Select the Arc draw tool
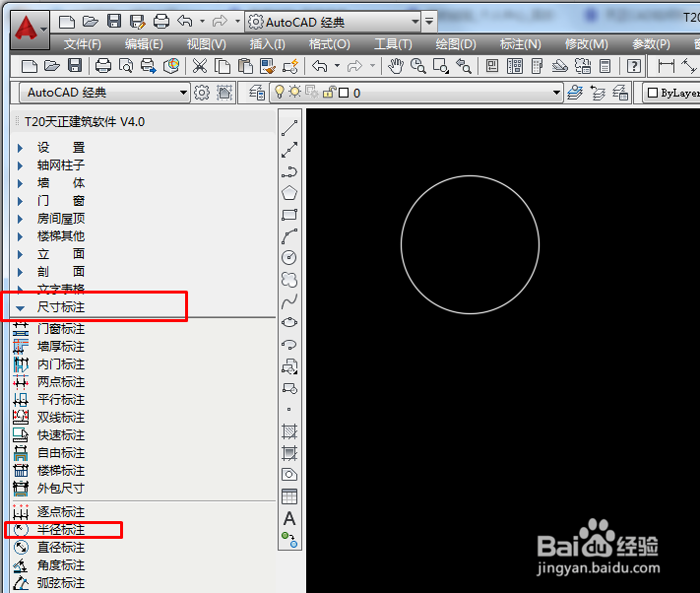This screenshot has height=593, width=700. (x=289, y=236)
